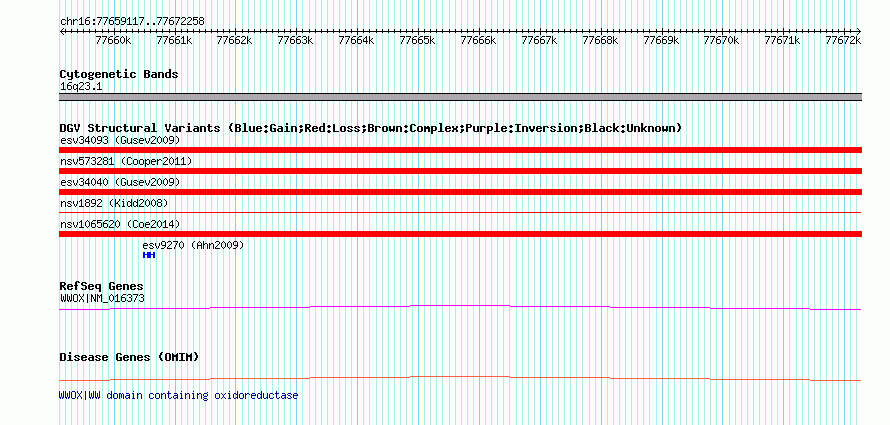The height and width of the screenshot is (425, 890).
Task: Click the 77672k ruler tick label
Action: pyautogui.click(x=843, y=40)
